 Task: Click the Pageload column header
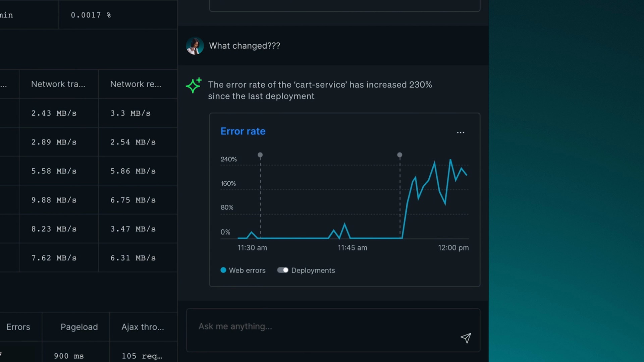pyautogui.click(x=79, y=327)
